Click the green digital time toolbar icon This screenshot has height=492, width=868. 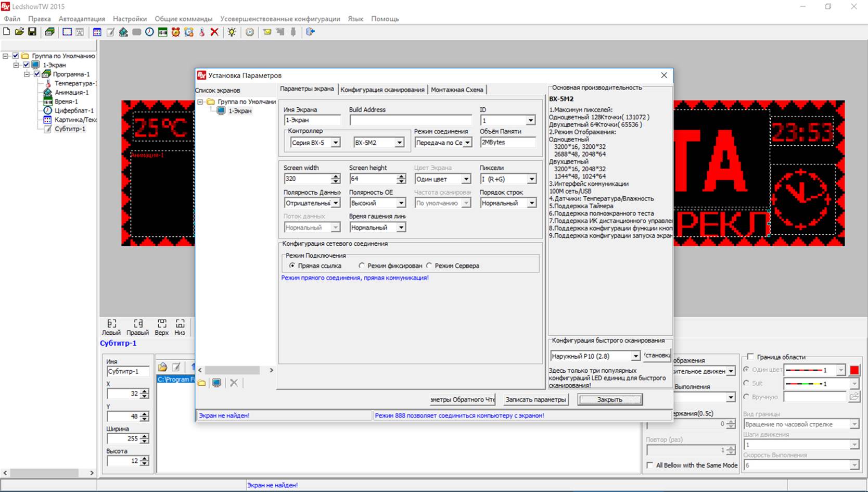coord(163,32)
